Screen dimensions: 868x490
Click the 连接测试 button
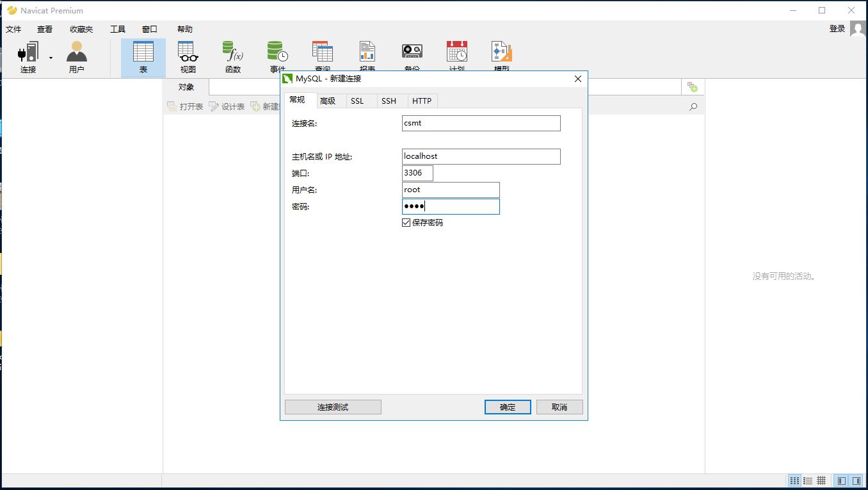click(x=333, y=407)
